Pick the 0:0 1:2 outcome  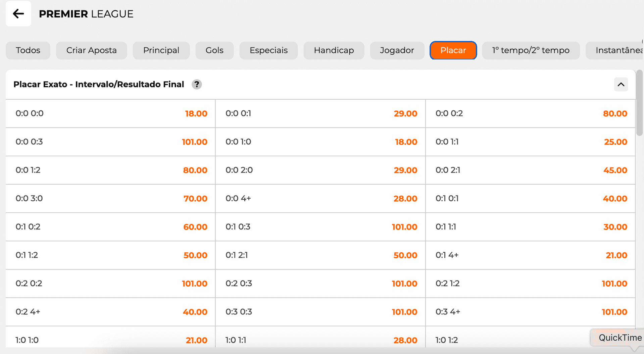pos(110,170)
